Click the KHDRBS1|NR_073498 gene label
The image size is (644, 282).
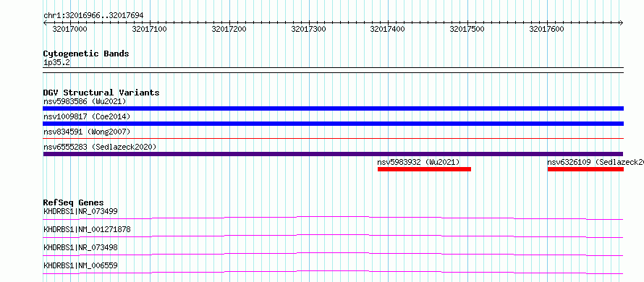[x=80, y=247]
